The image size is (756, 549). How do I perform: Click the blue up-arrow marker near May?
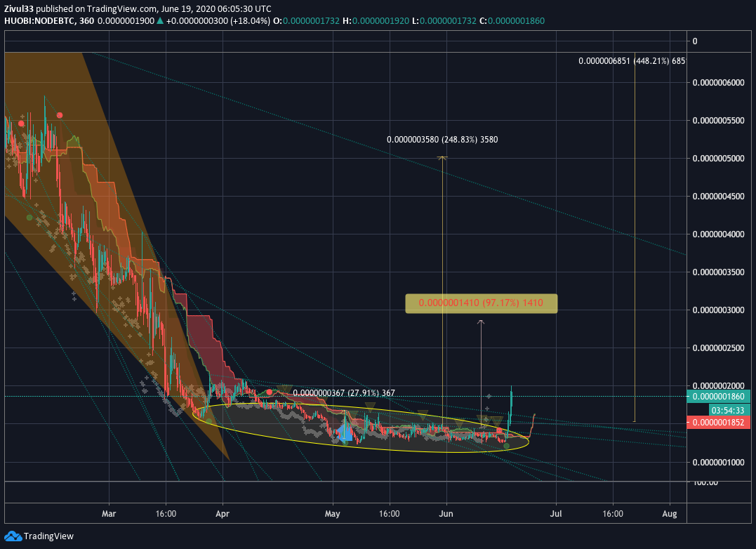click(345, 432)
